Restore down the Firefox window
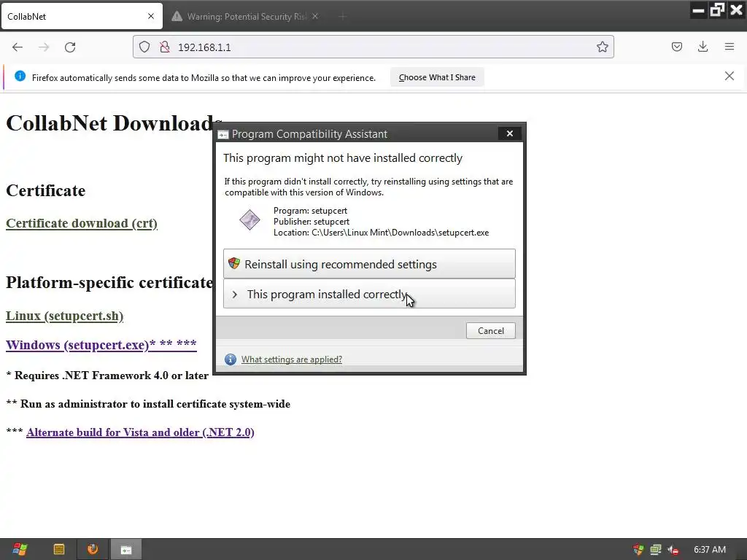 click(x=717, y=10)
